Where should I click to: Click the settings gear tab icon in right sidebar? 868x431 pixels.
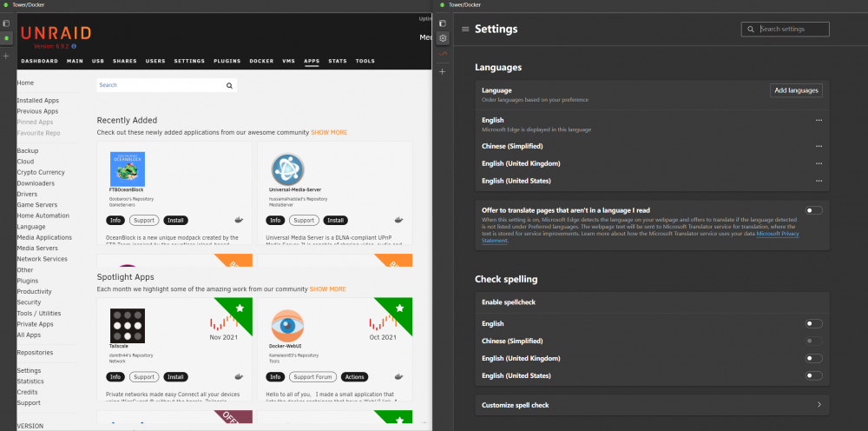443,38
